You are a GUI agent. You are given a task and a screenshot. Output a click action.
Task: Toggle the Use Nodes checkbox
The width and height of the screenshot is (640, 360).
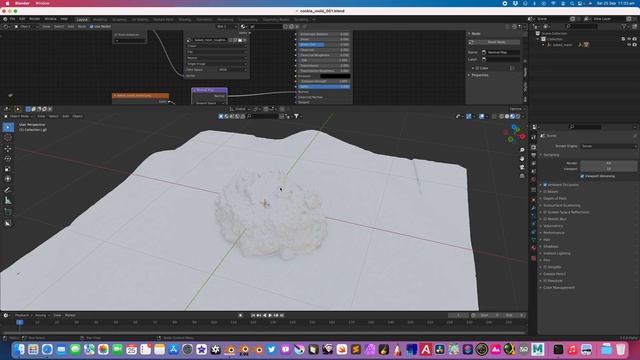91,27
